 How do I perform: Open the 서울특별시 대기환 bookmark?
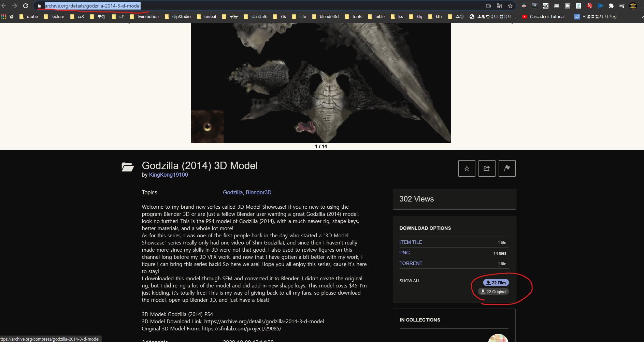click(597, 16)
